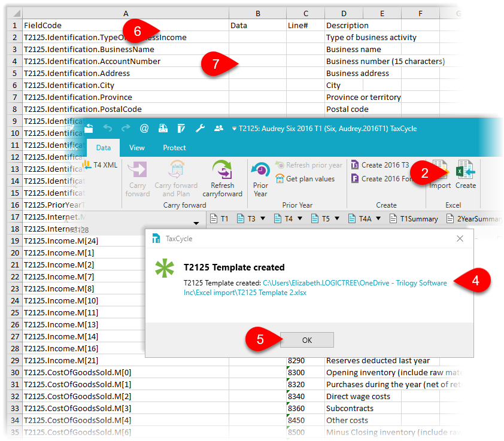Click the 'Business number (15 characters)' cell

tap(385, 62)
